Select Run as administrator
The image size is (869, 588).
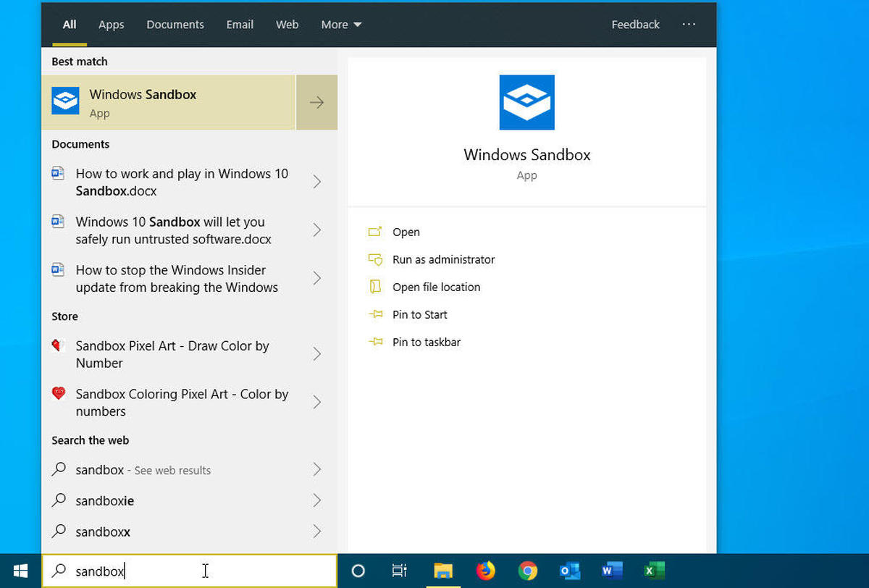[x=444, y=259]
